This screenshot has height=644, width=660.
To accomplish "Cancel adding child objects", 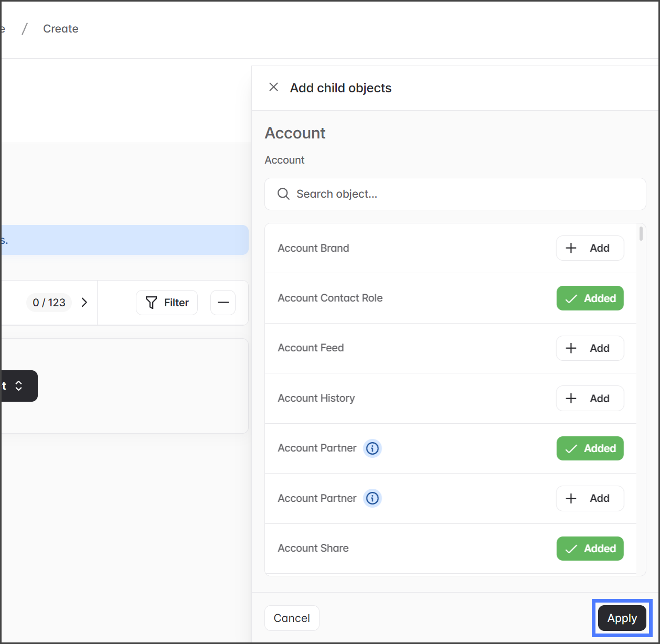I will [x=292, y=618].
